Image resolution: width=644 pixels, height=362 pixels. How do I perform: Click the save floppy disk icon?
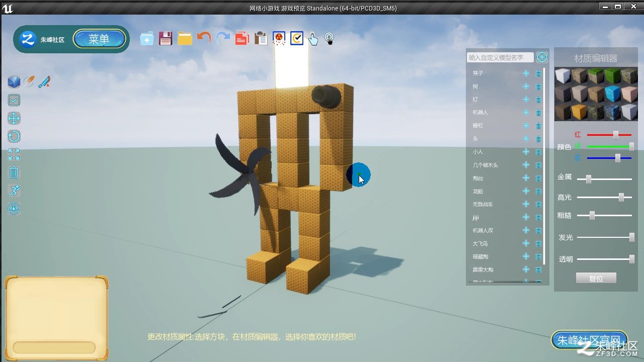166,39
